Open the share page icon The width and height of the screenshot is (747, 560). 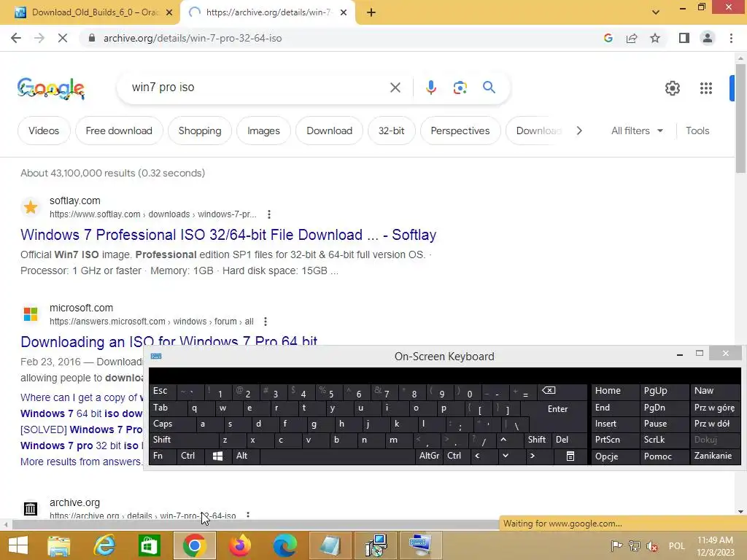pos(632,38)
